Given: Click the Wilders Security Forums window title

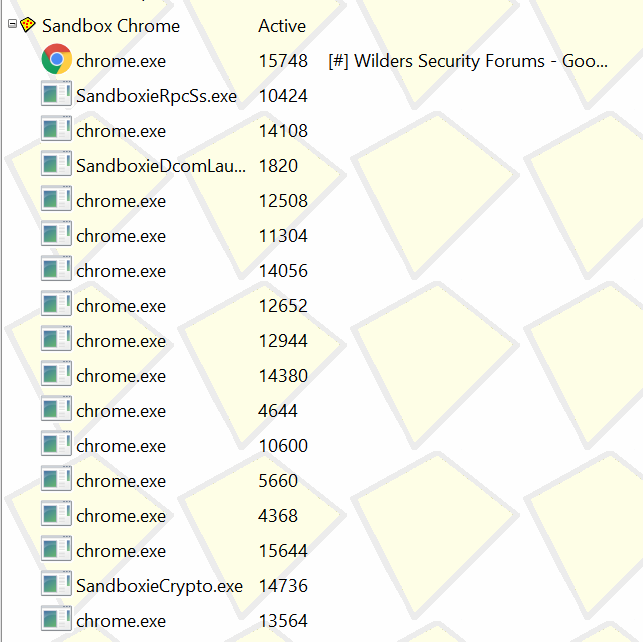Looking at the screenshot, I should (x=468, y=61).
